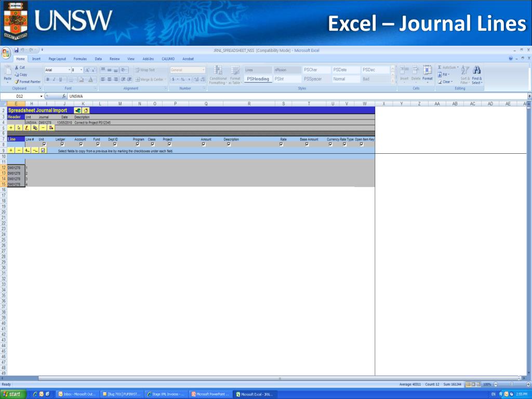Switch to the Page Layout tab

point(57,59)
